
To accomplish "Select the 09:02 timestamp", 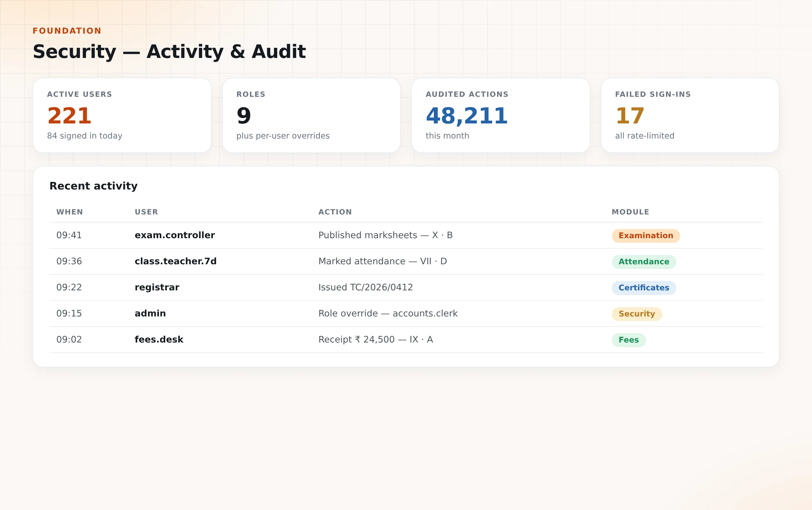I will point(69,339).
